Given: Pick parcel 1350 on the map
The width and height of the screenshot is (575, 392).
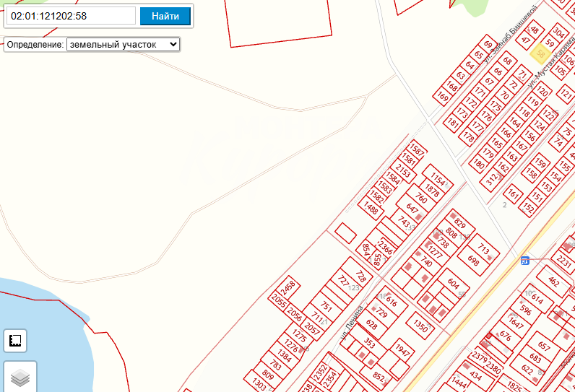Looking at the screenshot, I should pos(422,324).
